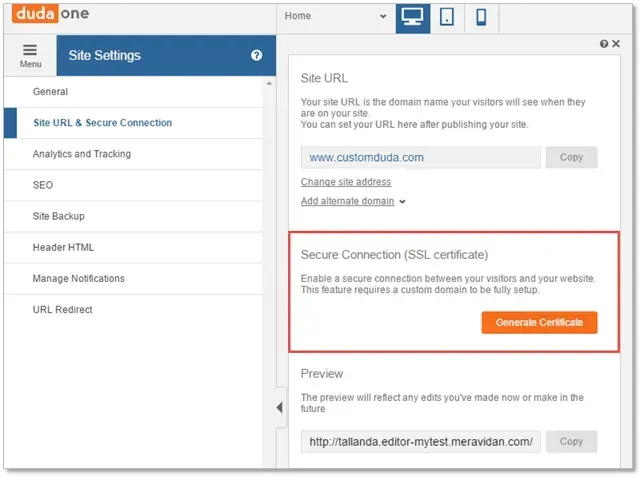Screen dimensions: 642x478
Task: Open the Home page dropdown
Action: [335, 16]
